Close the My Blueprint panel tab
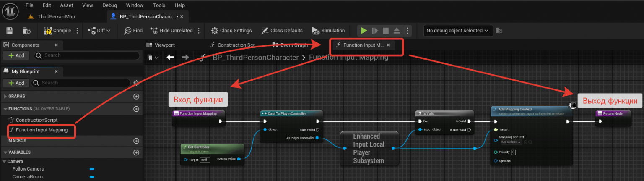Screen dimensions: 644x181 point(57,71)
